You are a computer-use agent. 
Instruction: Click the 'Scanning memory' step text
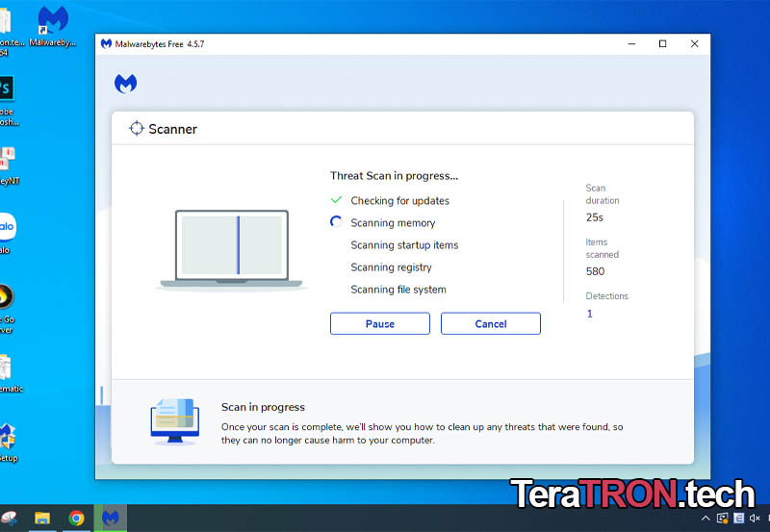(x=393, y=223)
